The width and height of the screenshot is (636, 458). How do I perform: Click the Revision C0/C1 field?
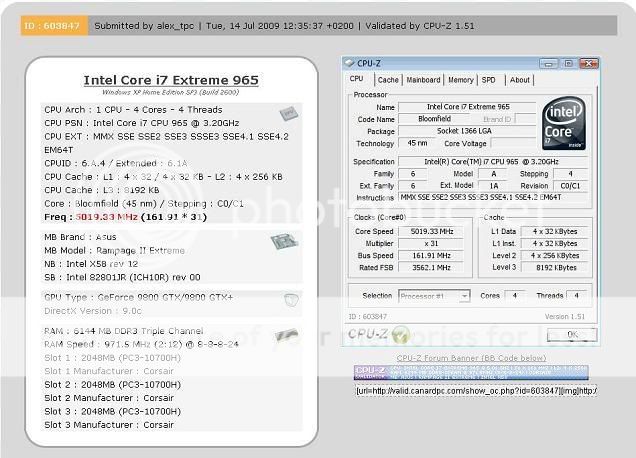(x=570, y=186)
